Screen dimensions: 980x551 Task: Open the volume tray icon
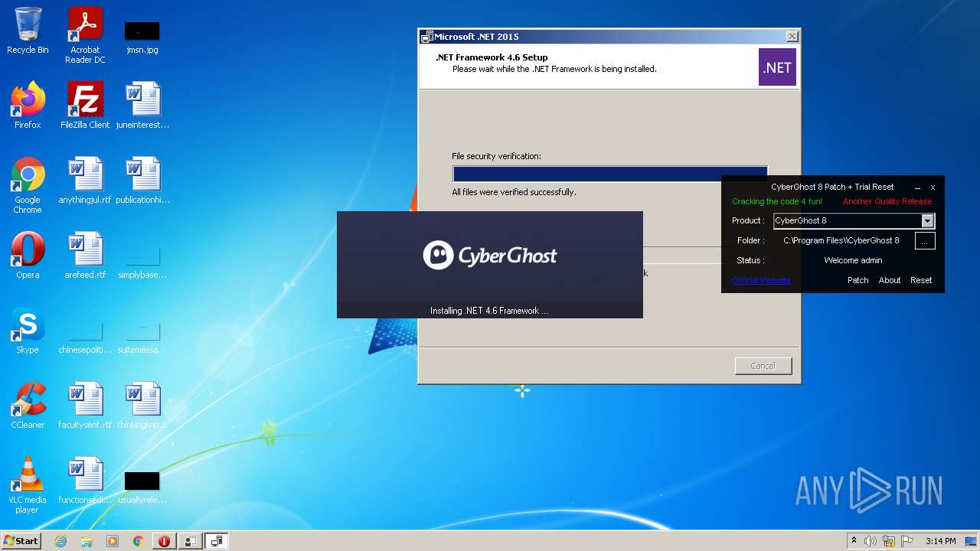coord(871,541)
